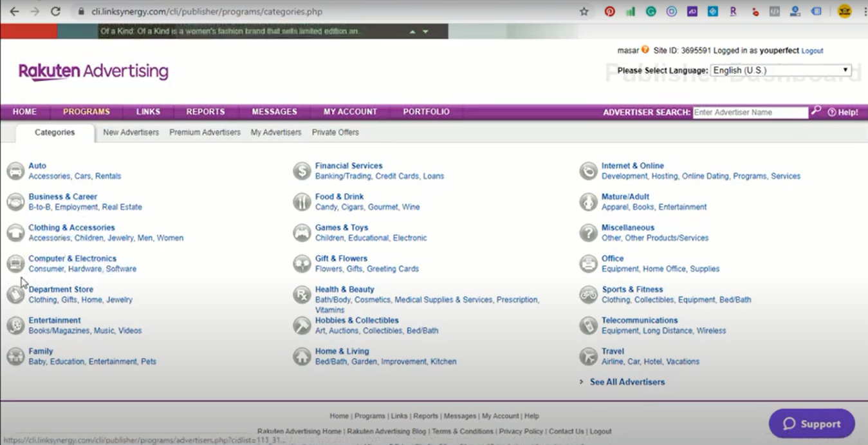Click the Family category icon
Viewport: 868px width, 445px height.
[15, 357]
